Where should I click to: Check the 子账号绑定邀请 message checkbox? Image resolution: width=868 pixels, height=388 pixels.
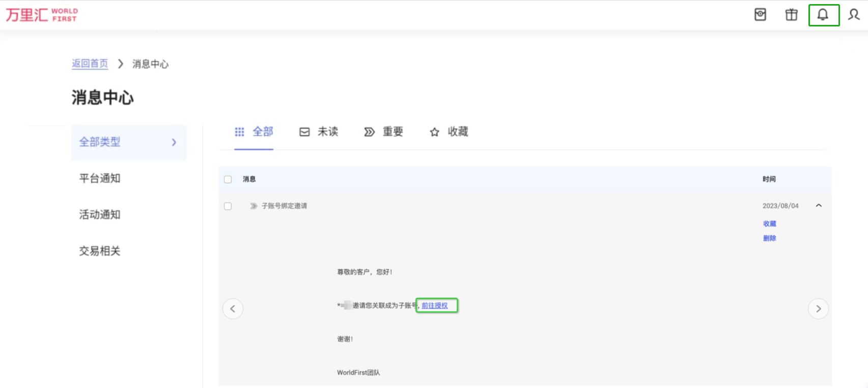(x=228, y=206)
